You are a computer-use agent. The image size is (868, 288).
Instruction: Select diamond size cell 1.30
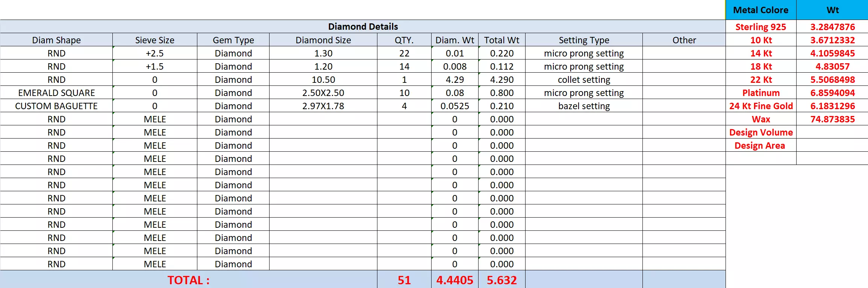323,53
